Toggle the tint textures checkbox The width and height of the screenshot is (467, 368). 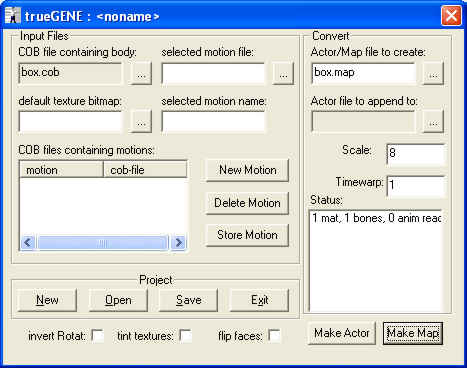pyautogui.click(x=185, y=336)
